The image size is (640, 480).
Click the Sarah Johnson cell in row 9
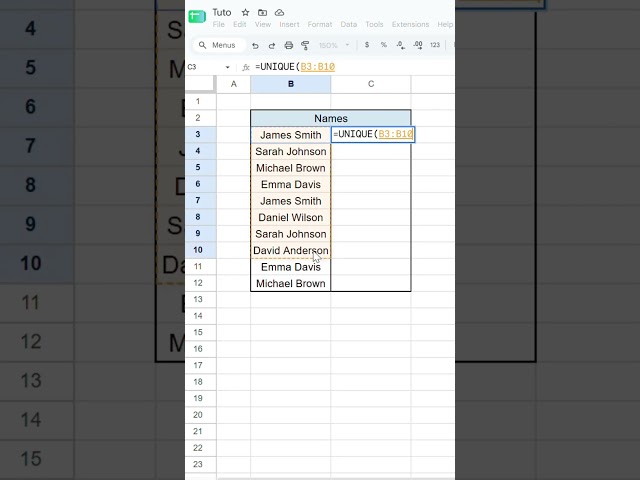coord(291,234)
